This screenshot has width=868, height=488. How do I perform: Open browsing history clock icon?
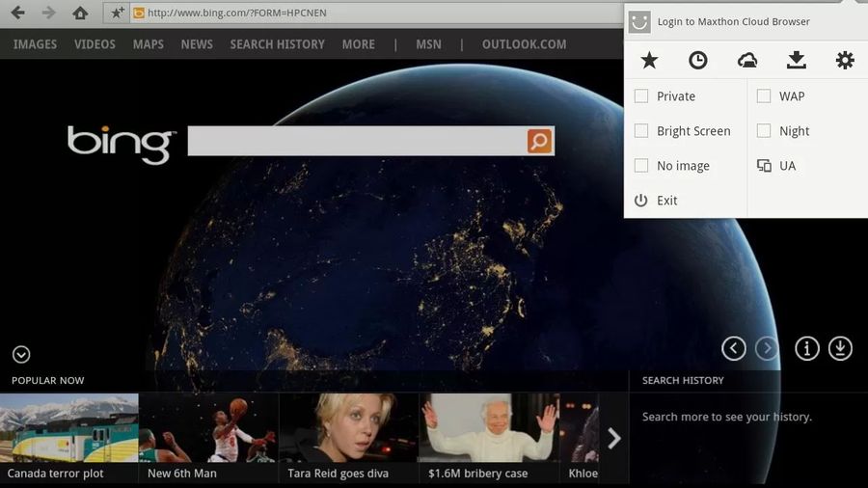(698, 60)
